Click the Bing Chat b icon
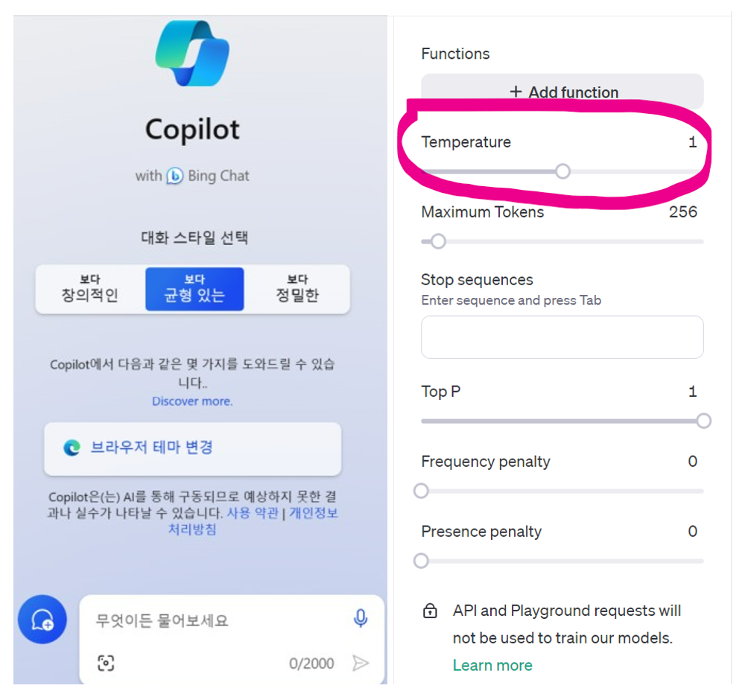 pyautogui.click(x=175, y=176)
